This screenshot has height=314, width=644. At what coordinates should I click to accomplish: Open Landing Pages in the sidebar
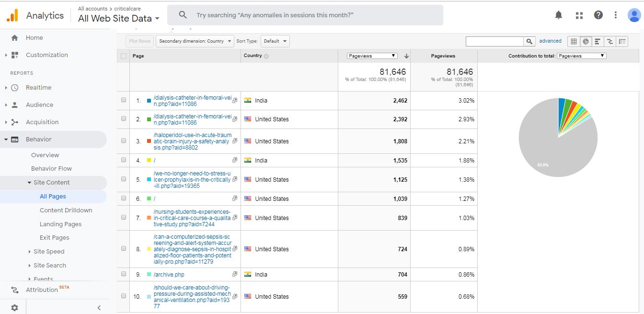pos(60,224)
